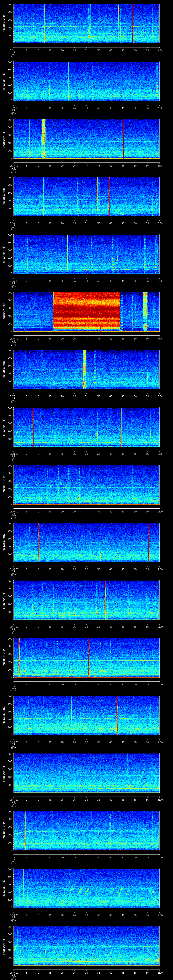Click the '17:00' end time label
Image resolution: width=173 pixels, height=980 pixels.
click(x=159, y=915)
